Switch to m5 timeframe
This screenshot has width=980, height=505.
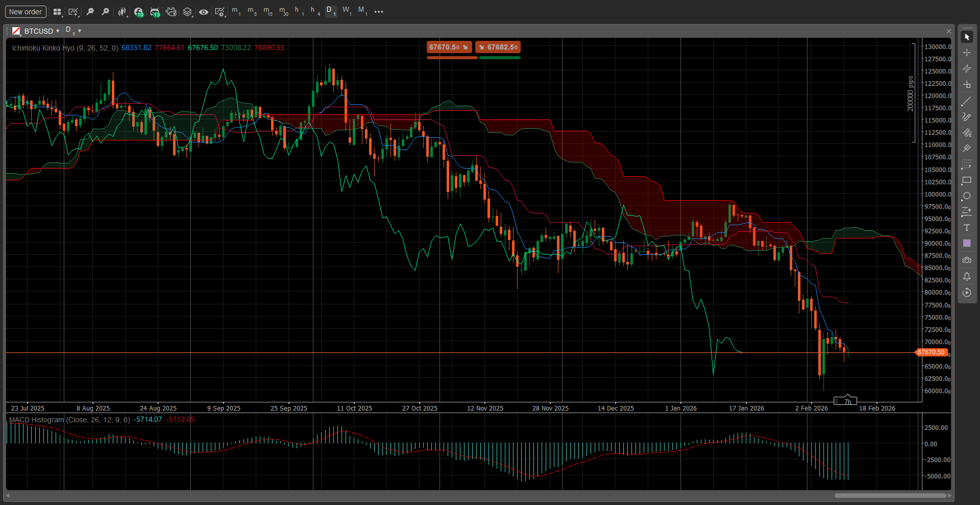252,11
